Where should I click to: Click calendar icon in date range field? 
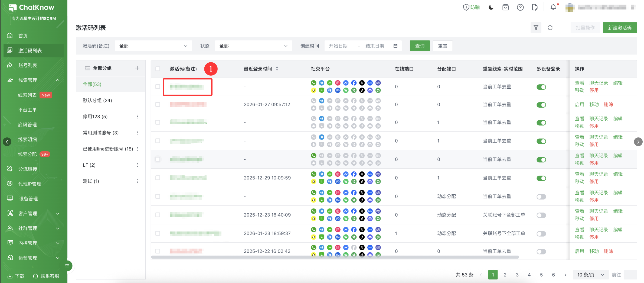[395, 46]
